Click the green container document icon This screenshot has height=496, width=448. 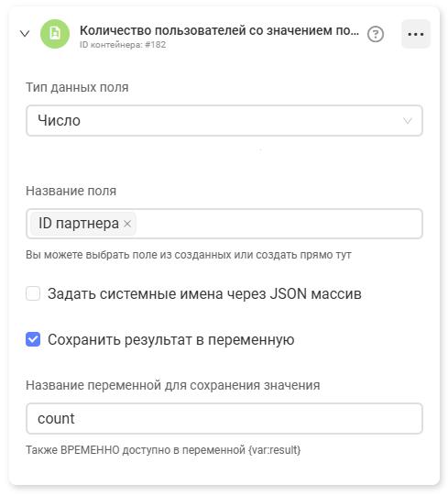55,34
